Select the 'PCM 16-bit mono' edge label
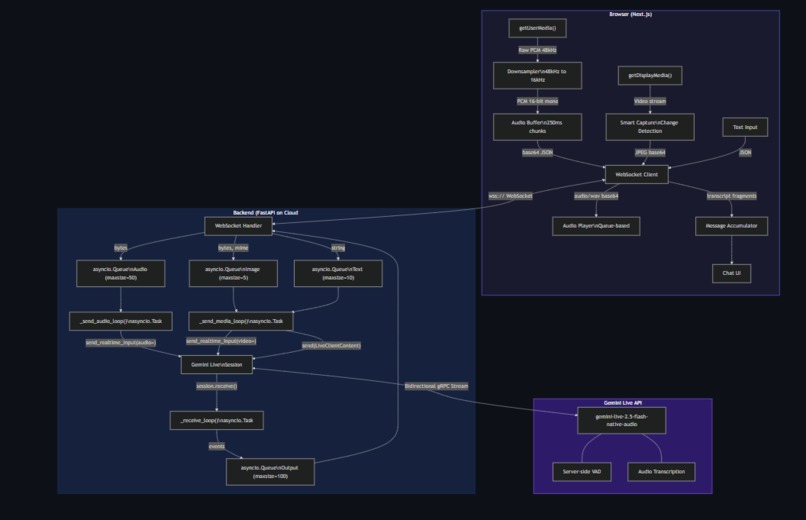The image size is (806, 520). [x=537, y=101]
